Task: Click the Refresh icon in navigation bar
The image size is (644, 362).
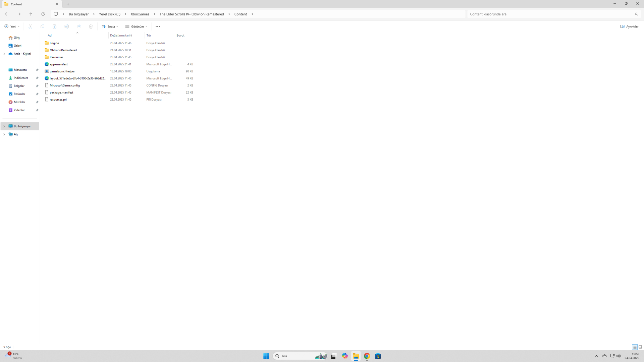Action: pyautogui.click(x=43, y=14)
